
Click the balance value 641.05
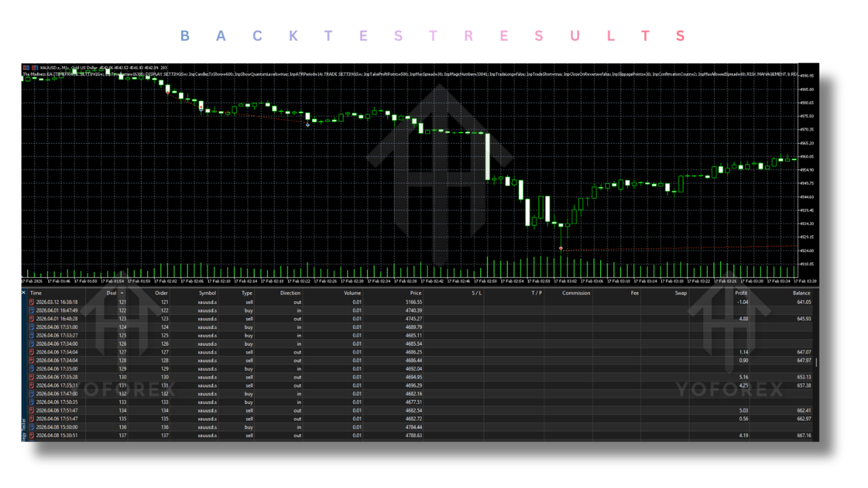coord(804,302)
